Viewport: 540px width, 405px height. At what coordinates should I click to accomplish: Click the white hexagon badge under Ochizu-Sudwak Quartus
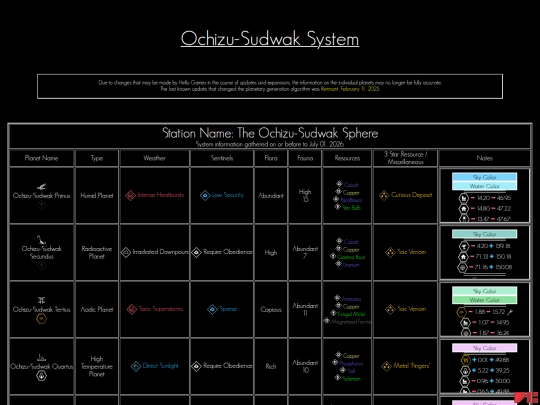[x=41, y=376]
